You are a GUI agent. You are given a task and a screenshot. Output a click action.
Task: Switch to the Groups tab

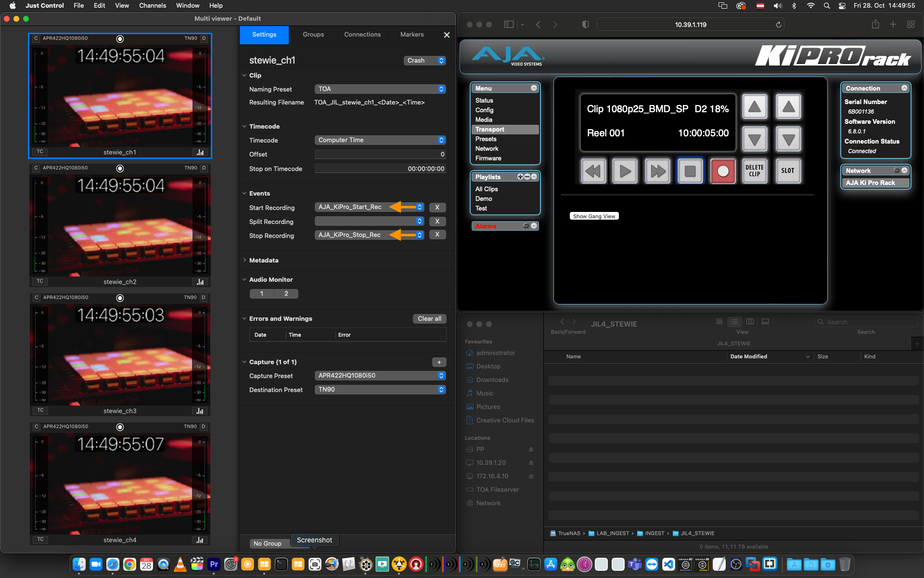313,35
